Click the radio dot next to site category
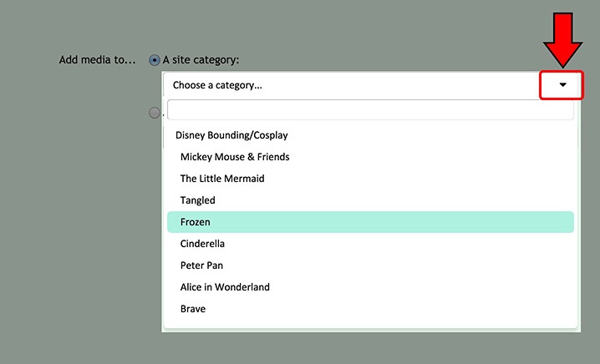The width and height of the screenshot is (600, 364). pos(155,60)
